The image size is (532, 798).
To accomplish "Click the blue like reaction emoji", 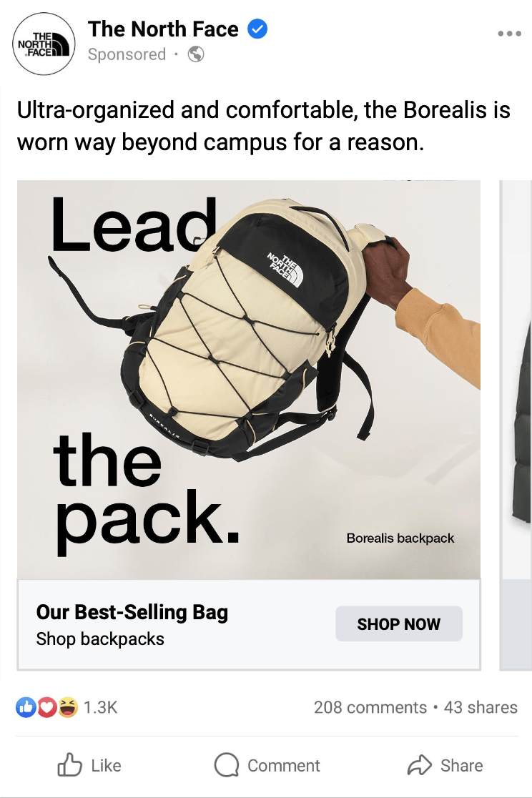I will (x=26, y=707).
